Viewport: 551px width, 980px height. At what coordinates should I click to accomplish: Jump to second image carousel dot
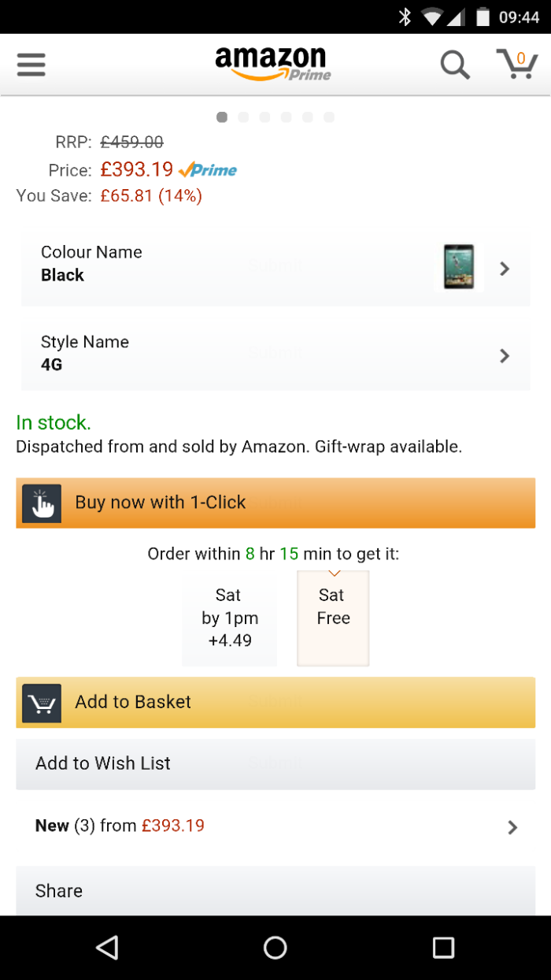243,117
